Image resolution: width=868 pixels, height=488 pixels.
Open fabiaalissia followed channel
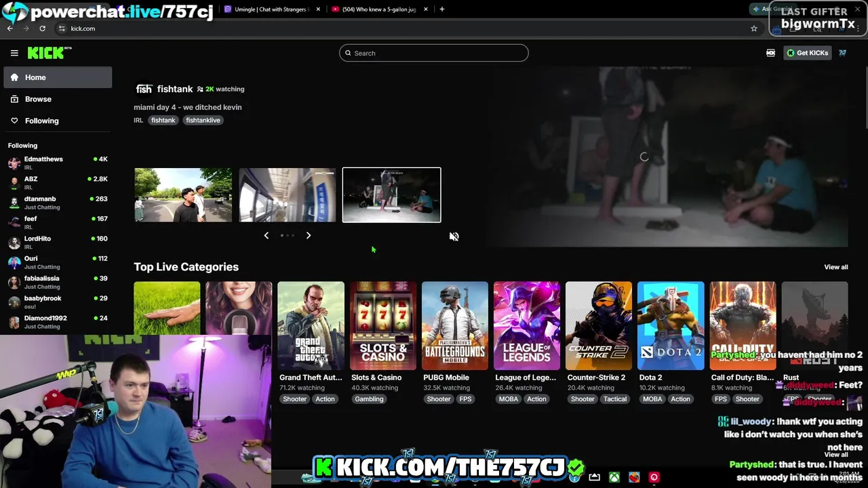(58, 282)
